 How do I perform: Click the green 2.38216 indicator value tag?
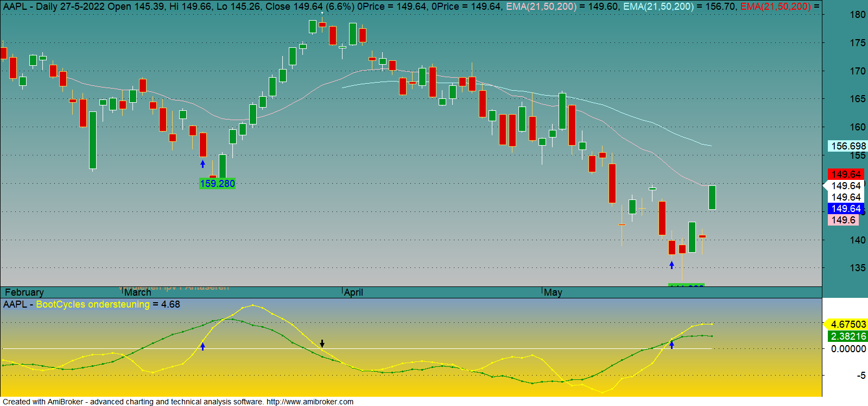click(x=848, y=336)
